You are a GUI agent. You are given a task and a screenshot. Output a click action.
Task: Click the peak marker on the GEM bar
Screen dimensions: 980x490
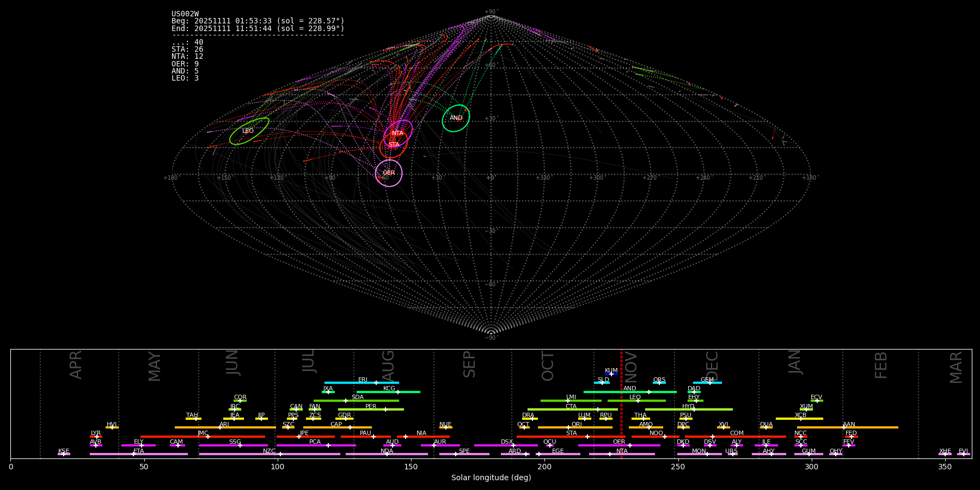coord(709,383)
